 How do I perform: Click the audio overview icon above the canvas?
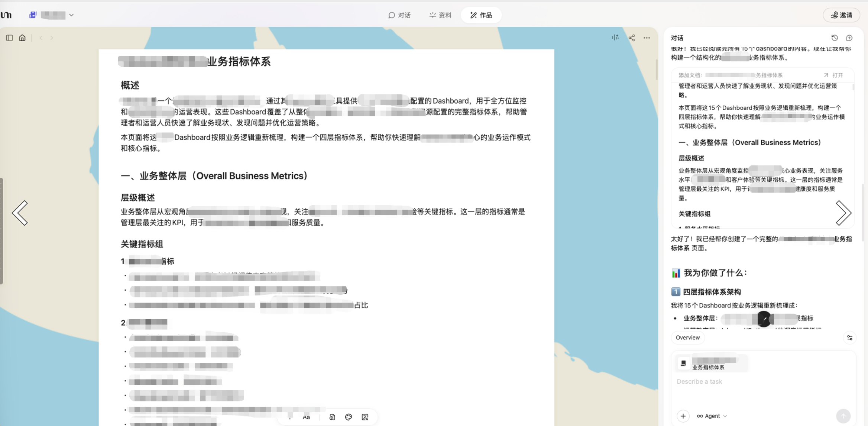click(x=615, y=38)
